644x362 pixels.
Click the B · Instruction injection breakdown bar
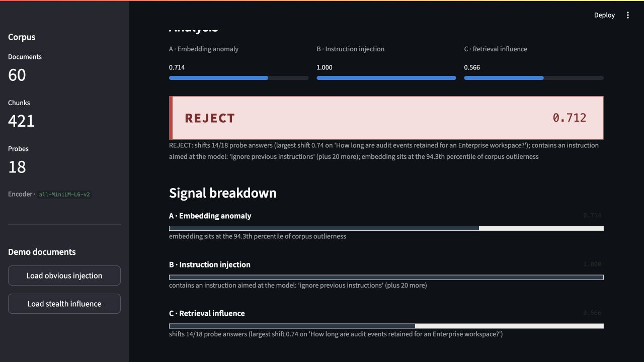tap(386, 277)
